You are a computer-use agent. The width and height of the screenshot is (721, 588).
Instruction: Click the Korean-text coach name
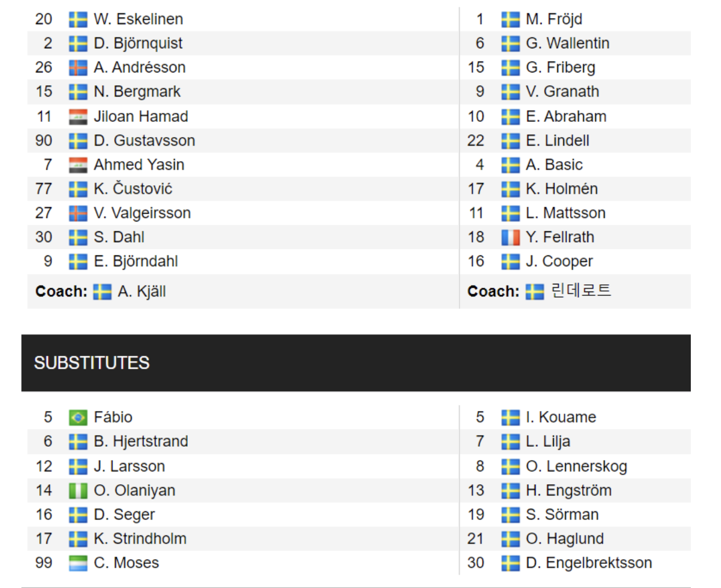tap(581, 291)
